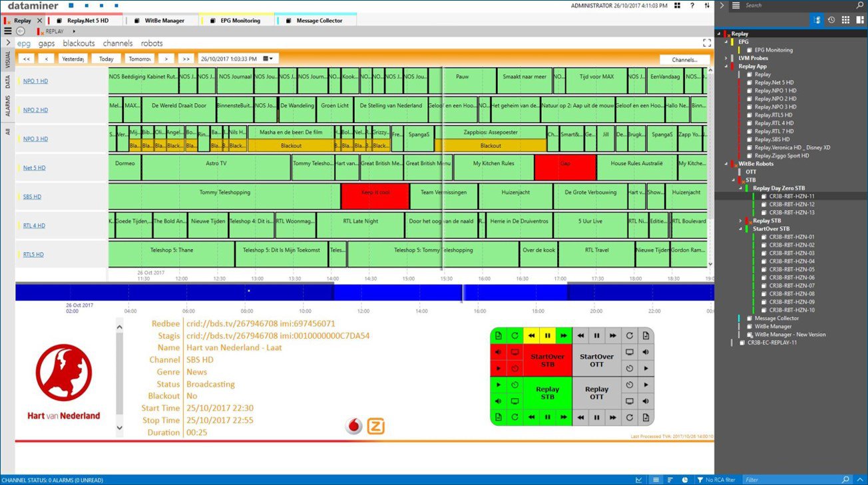This screenshot has width=868, height=485.
Task: Click the StartOver STB audio speaker icon
Action: click(499, 352)
